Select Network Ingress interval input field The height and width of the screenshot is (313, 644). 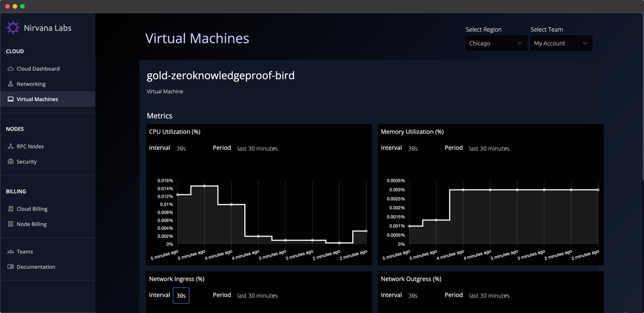181,295
